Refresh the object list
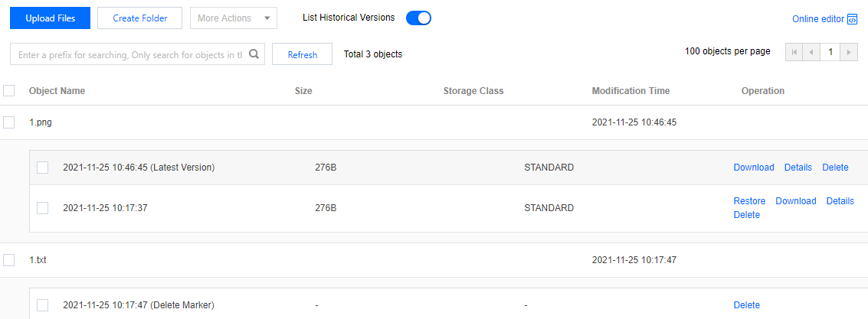This screenshot has height=319, width=868. 303,54
